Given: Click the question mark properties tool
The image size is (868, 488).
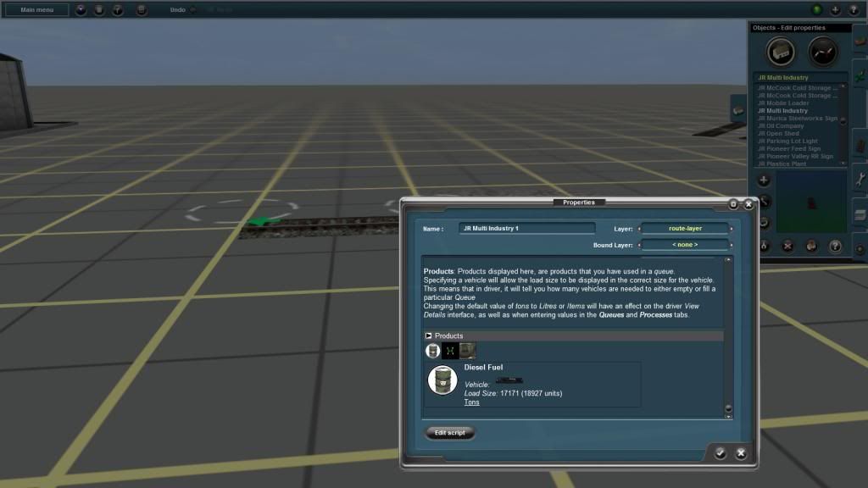Looking at the screenshot, I should click(x=835, y=246).
